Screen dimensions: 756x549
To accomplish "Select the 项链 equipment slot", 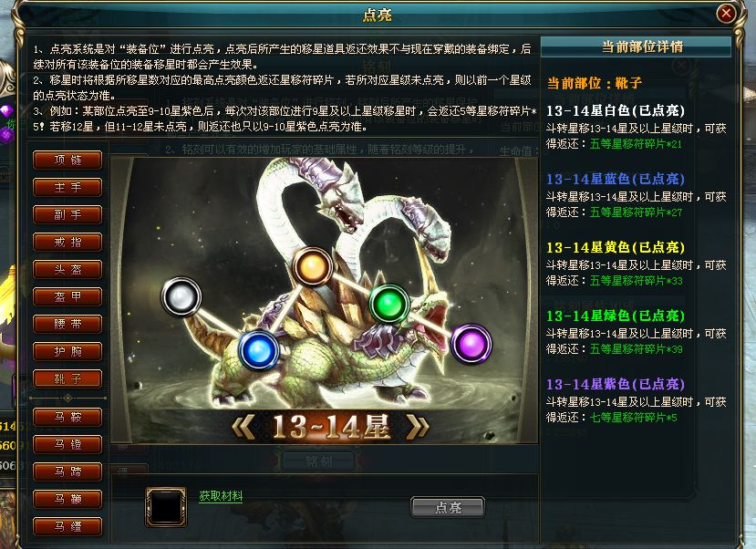I will tap(67, 160).
